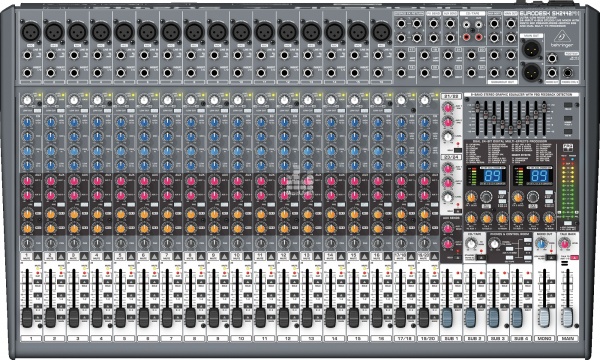Click the channel 1 XLR mic input
This screenshot has height=360, width=600.
pyautogui.click(x=30, y=32)
